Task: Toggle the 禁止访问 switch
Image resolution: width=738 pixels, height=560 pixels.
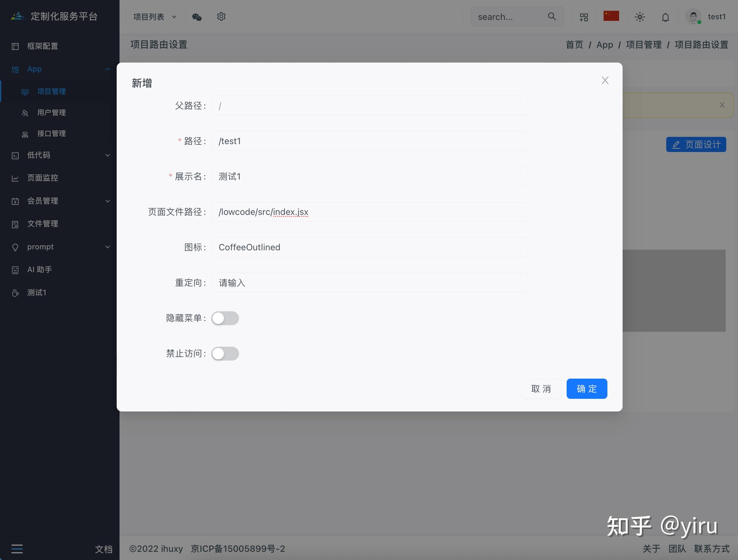Action: tap(225, 354)
